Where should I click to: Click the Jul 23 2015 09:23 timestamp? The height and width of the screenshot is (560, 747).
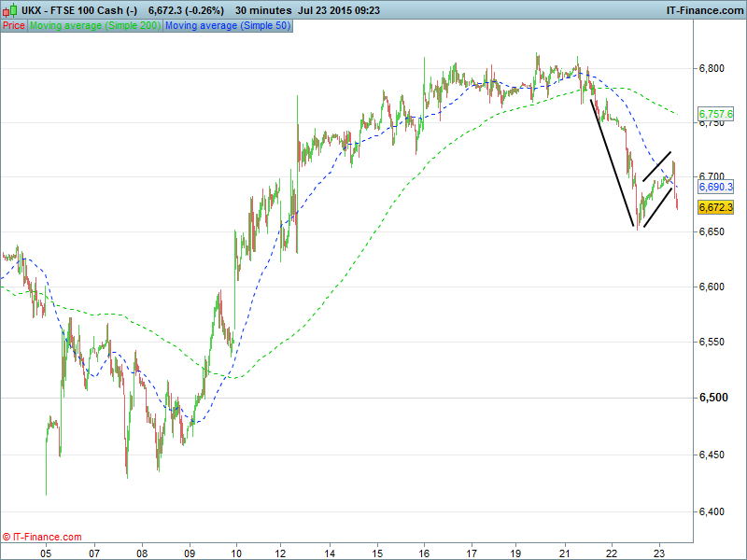click(340, 9)
